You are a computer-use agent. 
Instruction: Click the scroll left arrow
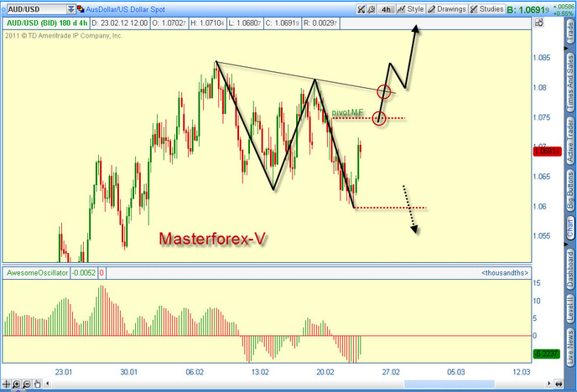click(x=48, y=384)
